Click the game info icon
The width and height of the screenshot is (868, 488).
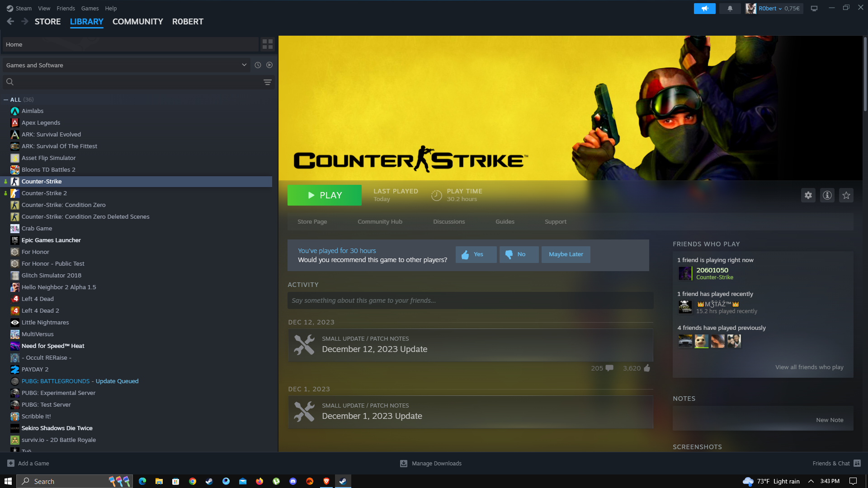click(x=827, y=195)
